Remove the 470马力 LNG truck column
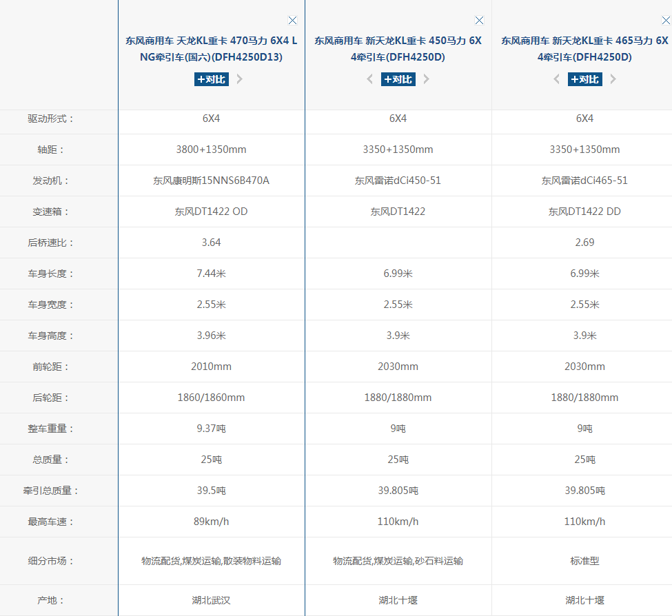Image resolution: width=672 pixels, height=616 pixels. [x=292, y=20]
